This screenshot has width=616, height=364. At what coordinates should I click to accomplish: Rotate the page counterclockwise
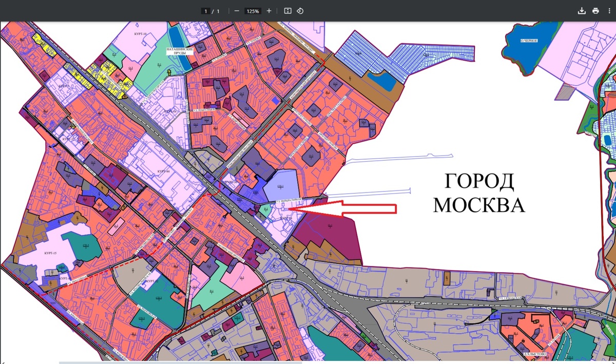(x=301, y=11)
